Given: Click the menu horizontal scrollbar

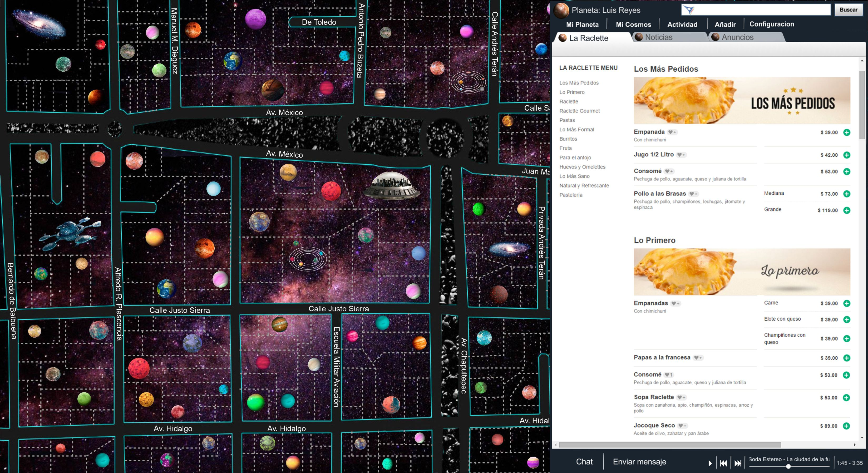Looking at the screenshot, I should tap(670, 445).
